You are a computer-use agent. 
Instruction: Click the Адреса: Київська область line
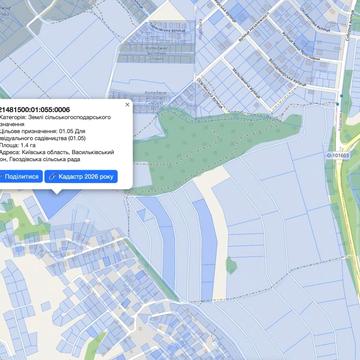[x=57, y=156]
